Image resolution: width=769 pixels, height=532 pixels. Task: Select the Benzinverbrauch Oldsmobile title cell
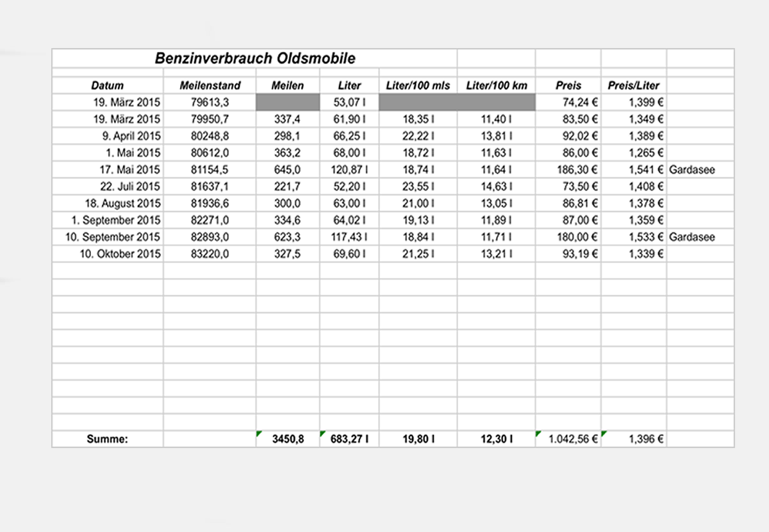click(x=254, y=58)
